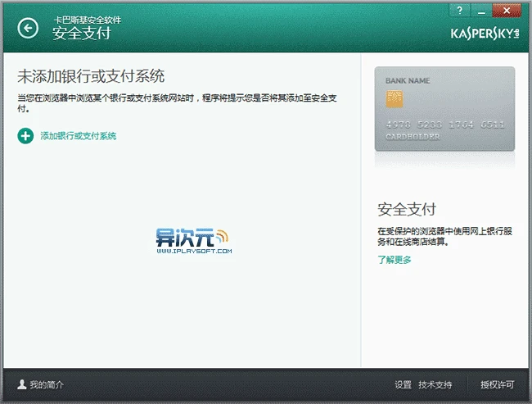Click the CARDHOLDER text on card
The image size is (532, 404).
pyautogui.click(x=413, y=137)
